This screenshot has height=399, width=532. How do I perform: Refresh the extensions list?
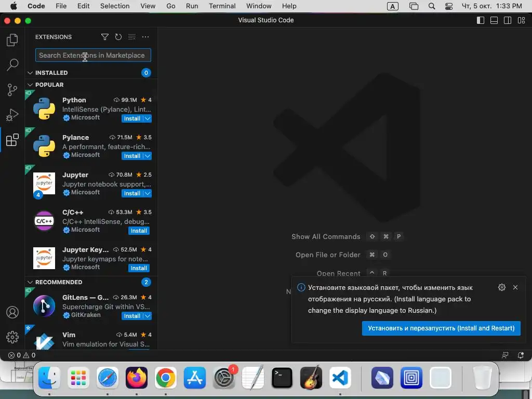pyautogui.click(x=118, y=37)
